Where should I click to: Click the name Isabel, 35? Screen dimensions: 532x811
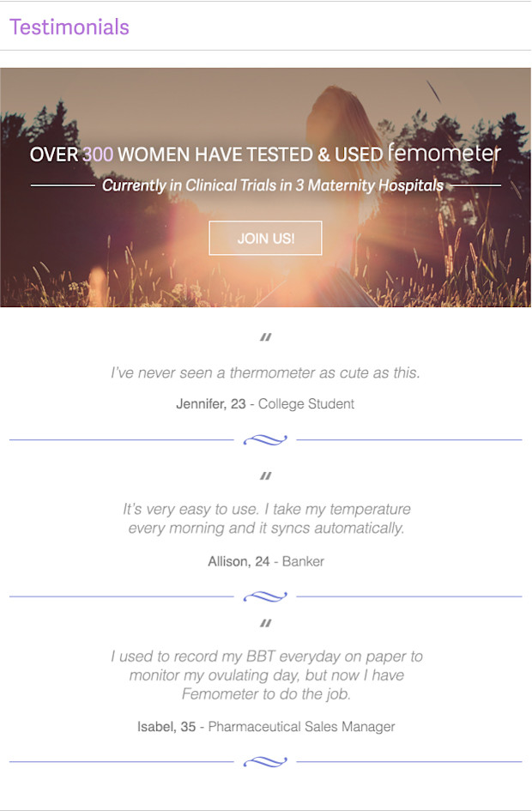point(166,727)
